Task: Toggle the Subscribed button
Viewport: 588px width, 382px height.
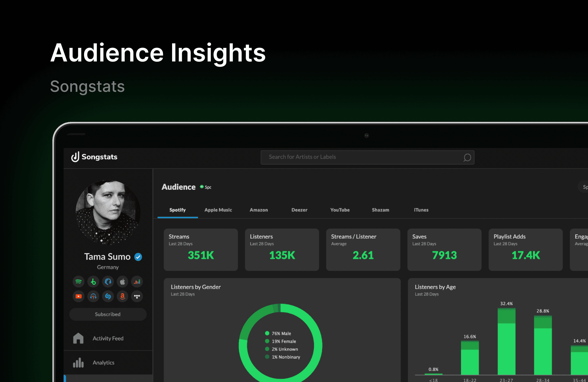Action: pyautogui.click(x=108, y=314)
